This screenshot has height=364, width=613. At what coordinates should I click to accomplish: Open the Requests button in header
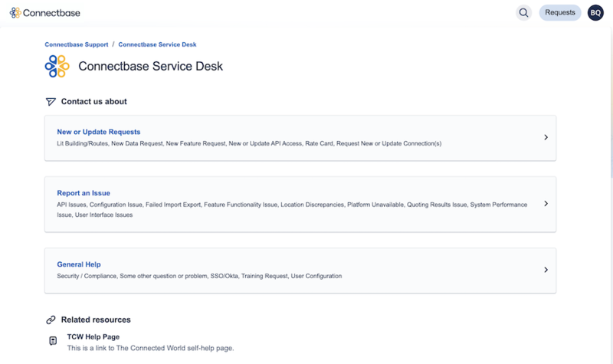(559, 13)
